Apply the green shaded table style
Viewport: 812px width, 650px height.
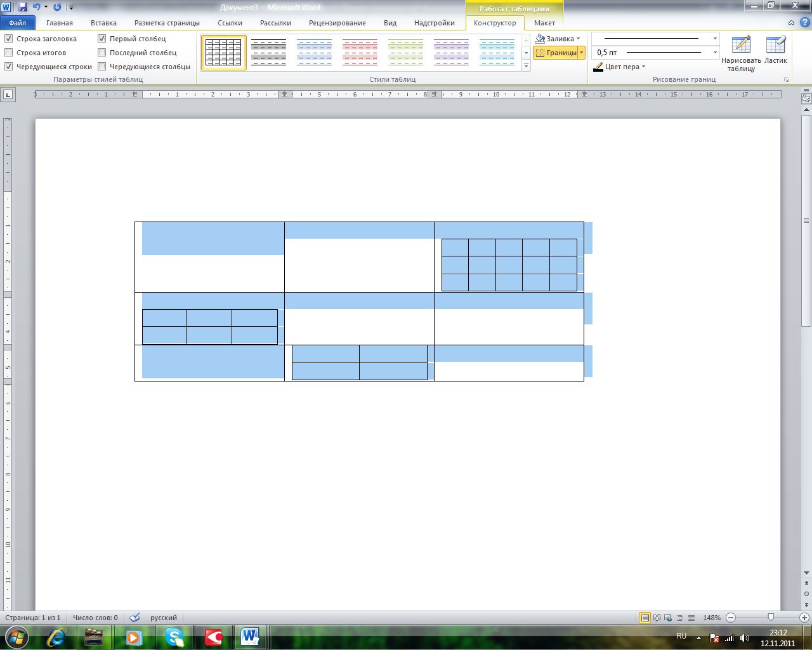pos(405,52)
